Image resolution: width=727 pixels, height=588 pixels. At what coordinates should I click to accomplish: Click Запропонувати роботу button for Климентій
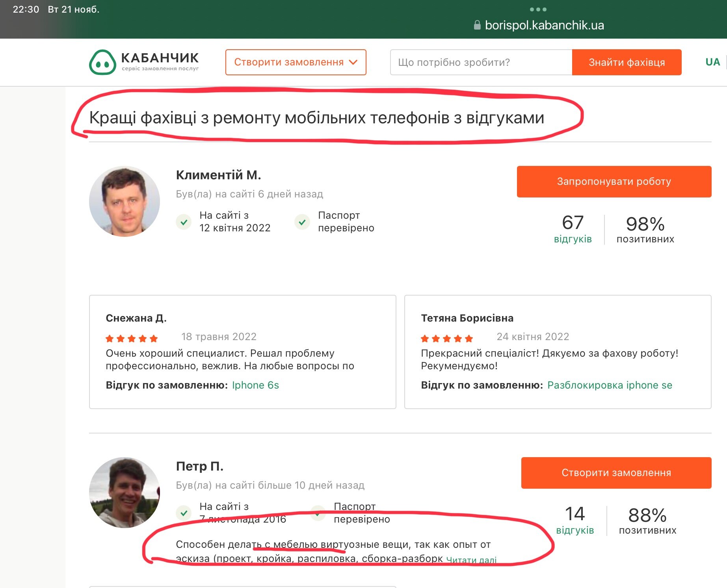click(614, 182)
